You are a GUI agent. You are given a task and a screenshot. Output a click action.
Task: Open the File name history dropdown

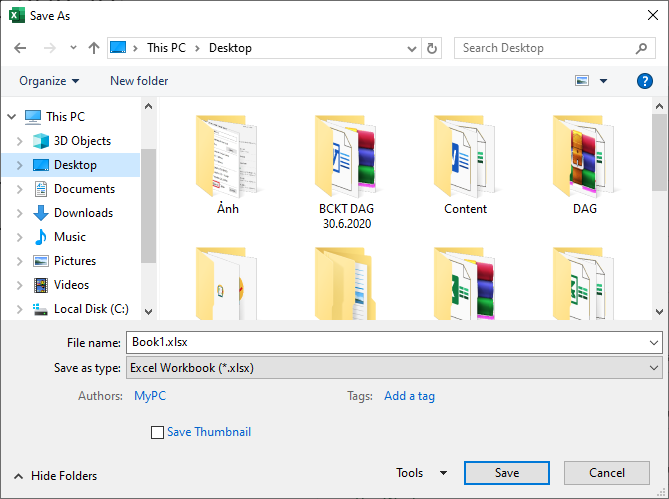[x=654, y=342]
